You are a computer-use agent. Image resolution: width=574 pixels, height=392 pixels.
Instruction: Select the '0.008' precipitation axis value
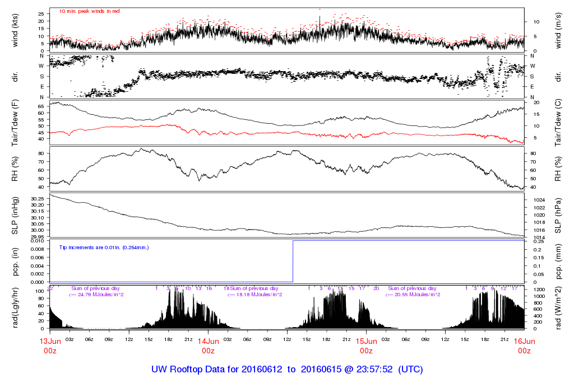tap(38, 249)
